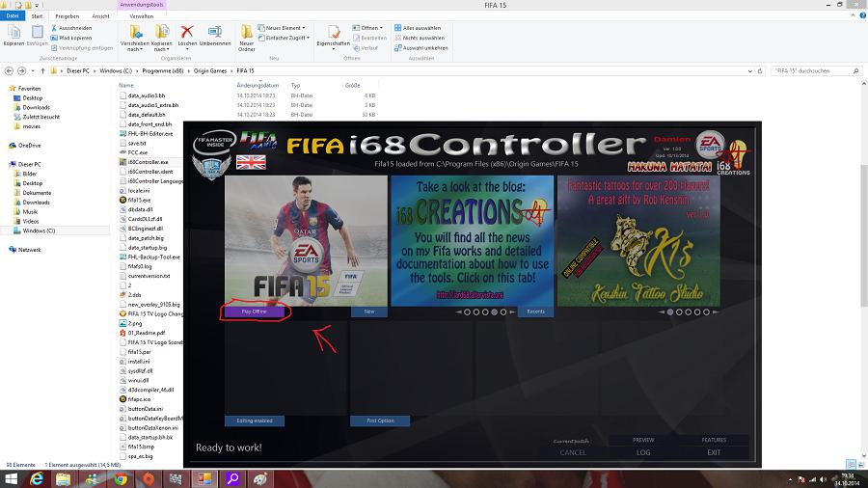Select third dot of the tattoo banner carousel
This screenshot has width=868, height=488.
click(x=688, y=312)
